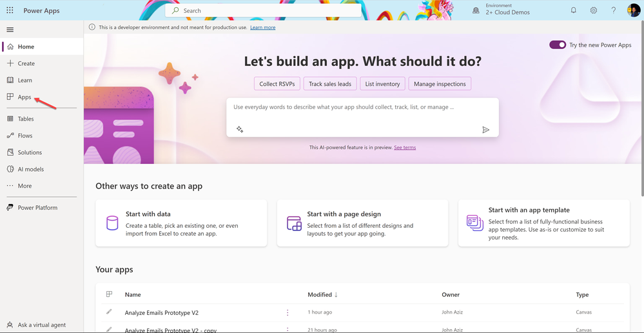Open the user account avatar
Image resolution: width=644 pixels, height=333 pixels.
pyautogui.click(x=633, y=10)
